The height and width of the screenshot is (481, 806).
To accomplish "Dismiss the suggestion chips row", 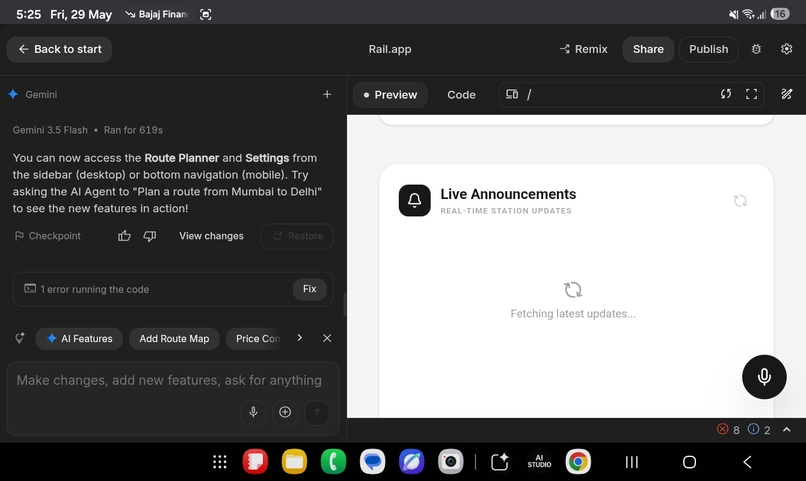I will coord(327,338).
